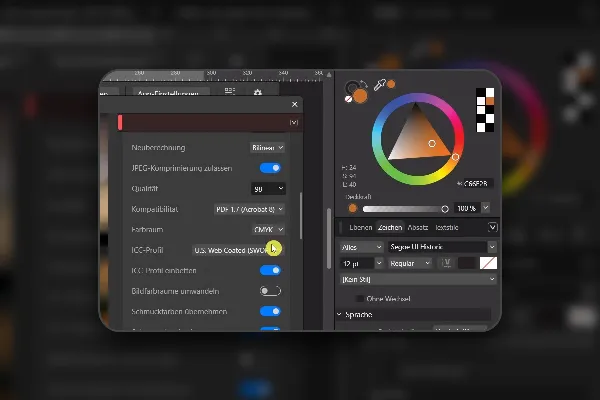Click the opacity slider handle

tap(445, 209)
